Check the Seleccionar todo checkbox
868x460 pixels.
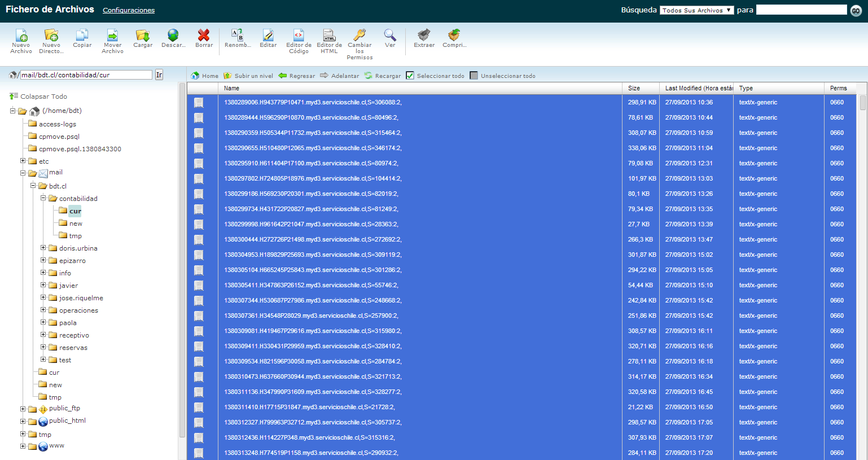(410, 76)
